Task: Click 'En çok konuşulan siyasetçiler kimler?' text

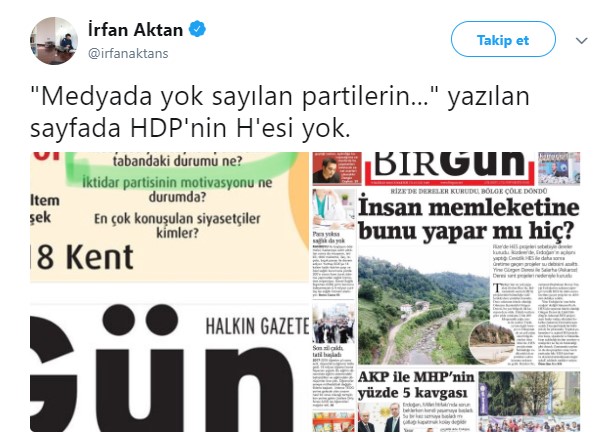Action: pos(177,226)
